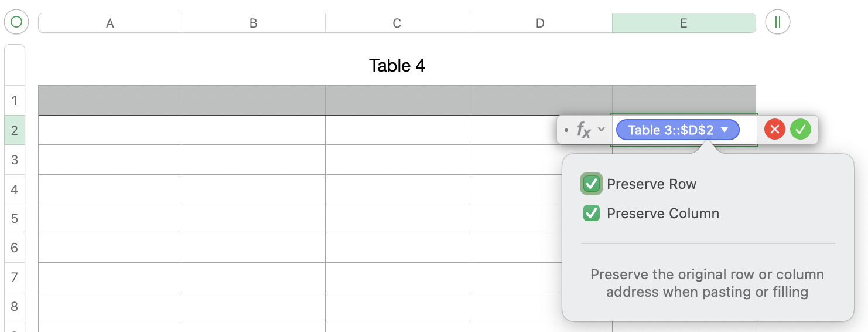Click the fx function icon
Screen dimensions: 868x332
pos(584,130)
